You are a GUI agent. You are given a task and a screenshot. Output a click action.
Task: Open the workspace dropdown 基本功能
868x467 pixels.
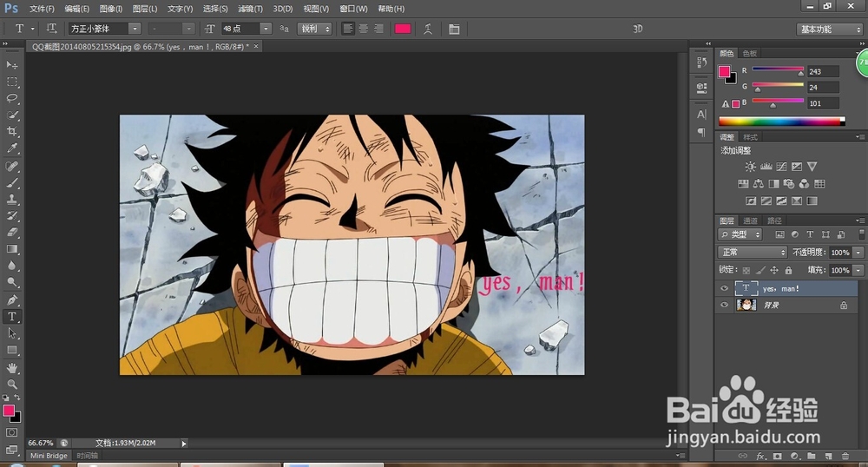coord(829,30)
